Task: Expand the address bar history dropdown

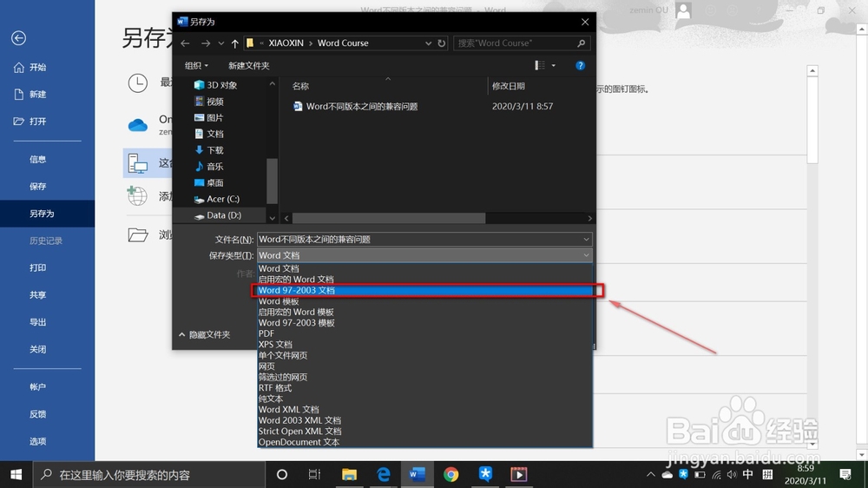Action: 428,43
